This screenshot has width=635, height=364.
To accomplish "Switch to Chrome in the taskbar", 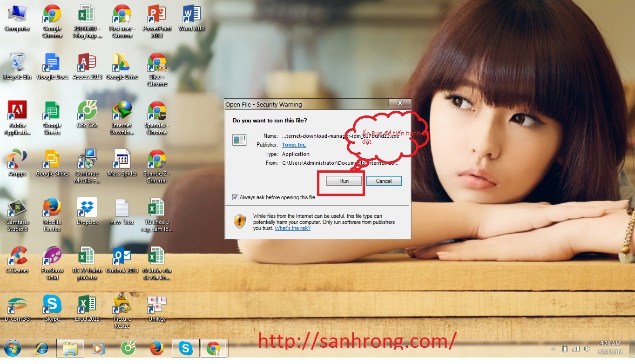I will 213,348.
